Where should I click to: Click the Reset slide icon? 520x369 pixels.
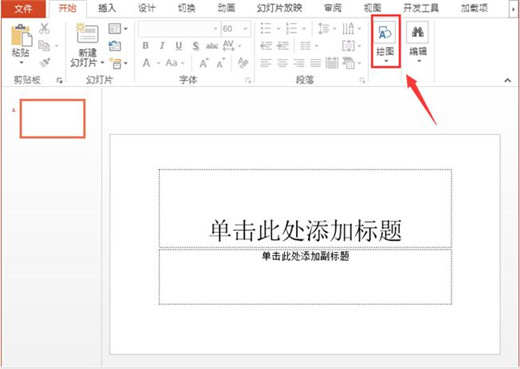(x=115, y=45)
